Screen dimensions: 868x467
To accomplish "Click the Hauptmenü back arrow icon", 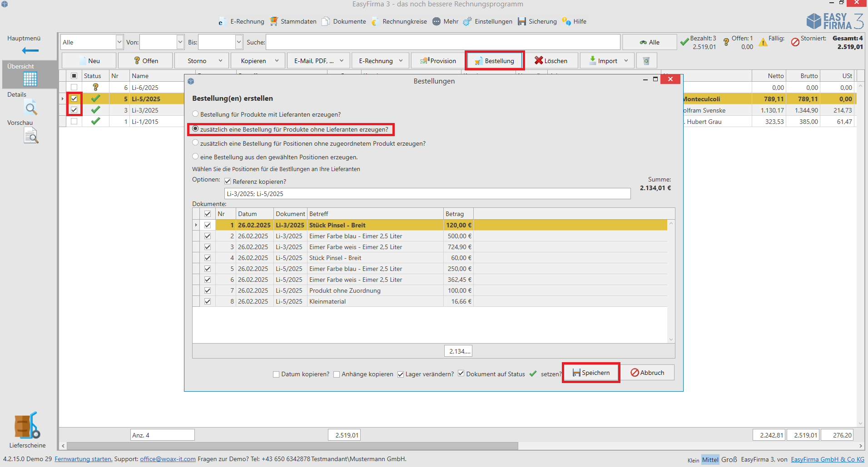I will click(30, 50).
